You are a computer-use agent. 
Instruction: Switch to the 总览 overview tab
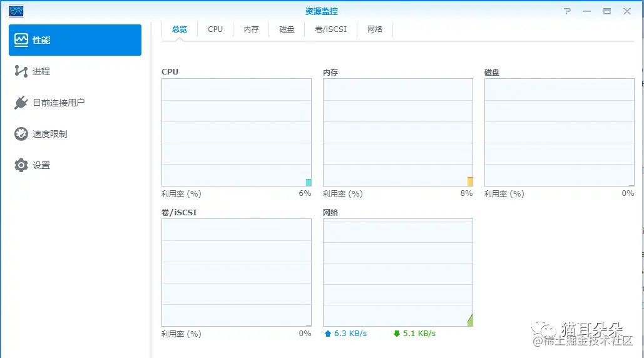click(180, 29)
